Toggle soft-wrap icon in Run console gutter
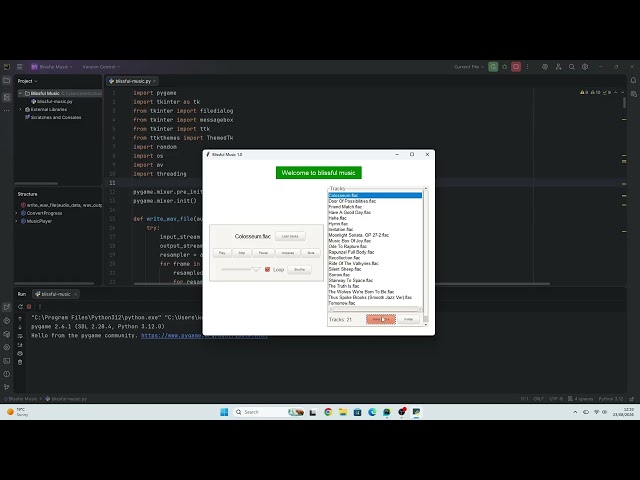The width and height of the screenshot is (640, 480). 20,336
